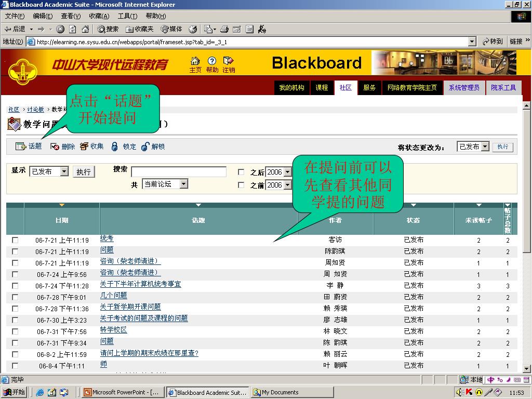Click the IE toolbar home page icon

(85, 29)
